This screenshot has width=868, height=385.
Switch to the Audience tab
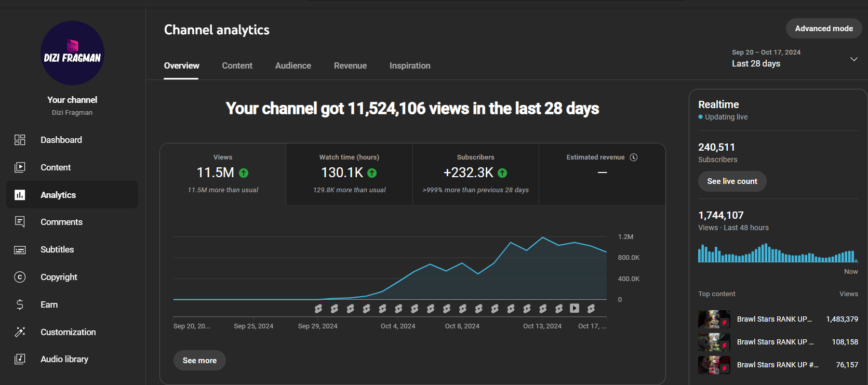(x=293, y=65)
